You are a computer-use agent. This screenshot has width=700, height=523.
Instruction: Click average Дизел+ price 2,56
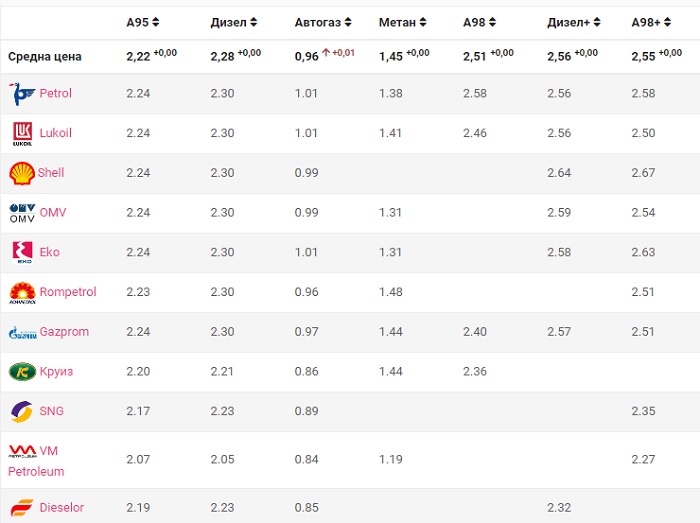tap(559, 57)
